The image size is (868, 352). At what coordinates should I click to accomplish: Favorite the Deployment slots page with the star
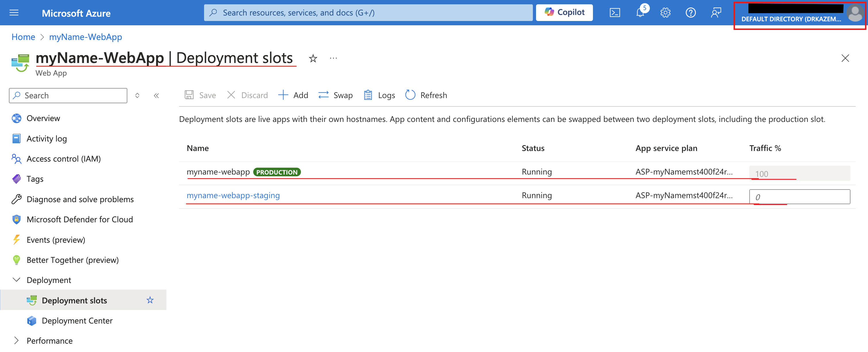click(x=313, y=58)
